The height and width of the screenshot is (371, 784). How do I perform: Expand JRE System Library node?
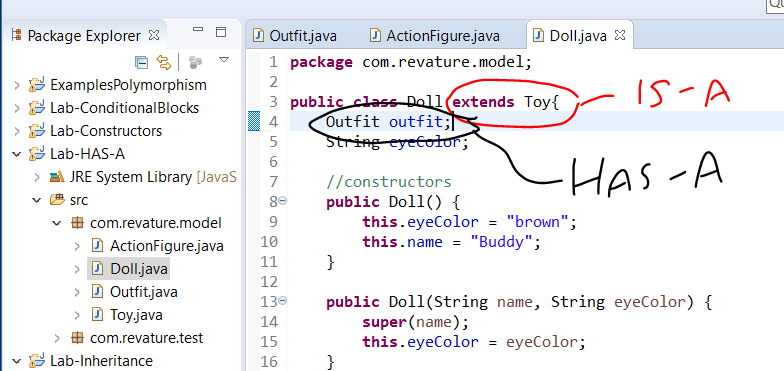click(37, 177)
